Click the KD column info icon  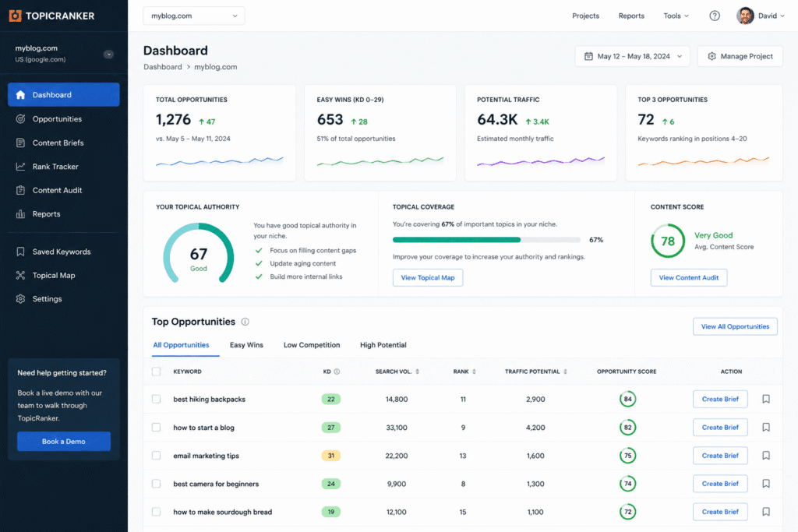(337, 372)
